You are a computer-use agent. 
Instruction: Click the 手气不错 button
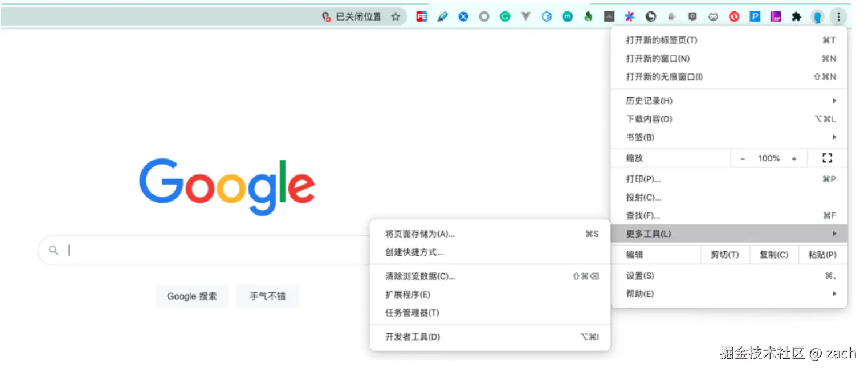(268, 296)
